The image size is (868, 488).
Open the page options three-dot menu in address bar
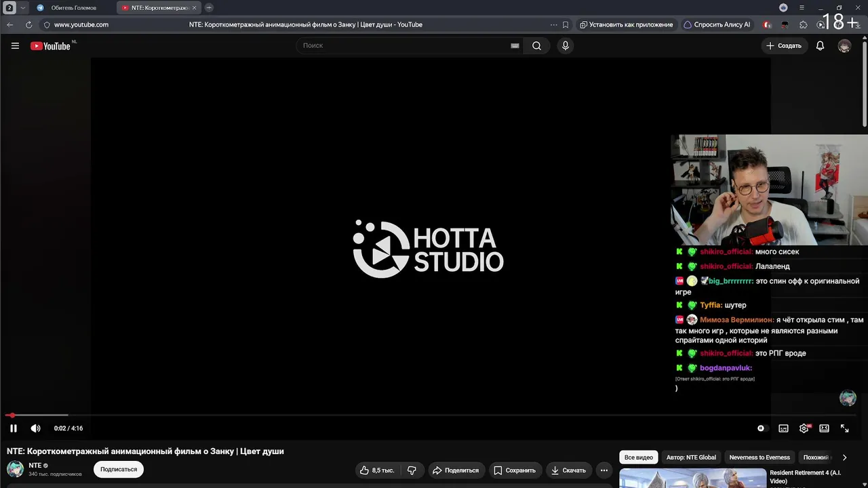[554, 24]
